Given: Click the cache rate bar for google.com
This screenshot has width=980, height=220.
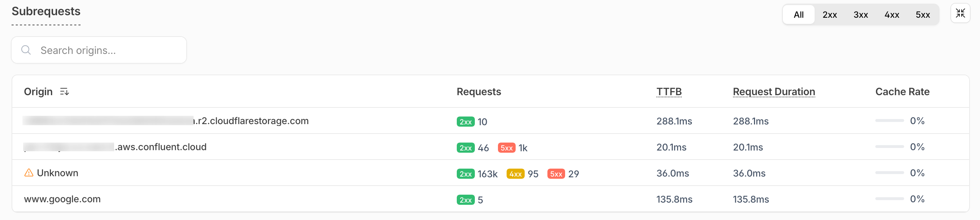Looking at the screenshot, I should pos(889,199).
